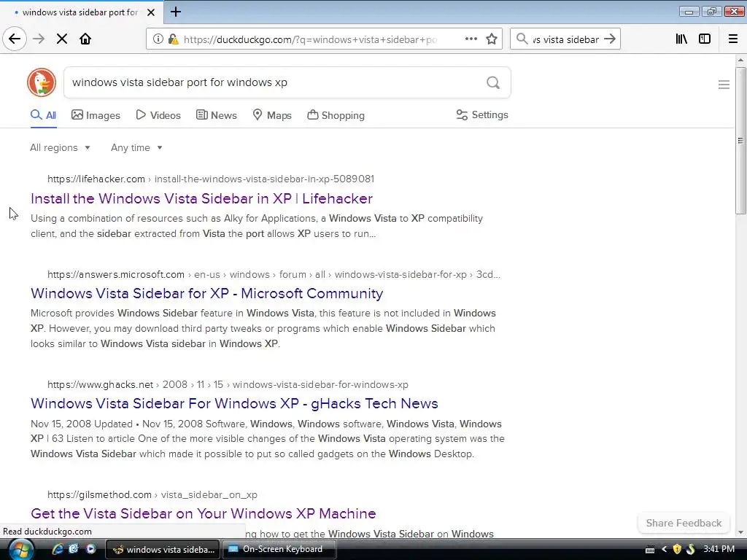Switch to Images tab
747x560 pixels.
pos(96,115)
